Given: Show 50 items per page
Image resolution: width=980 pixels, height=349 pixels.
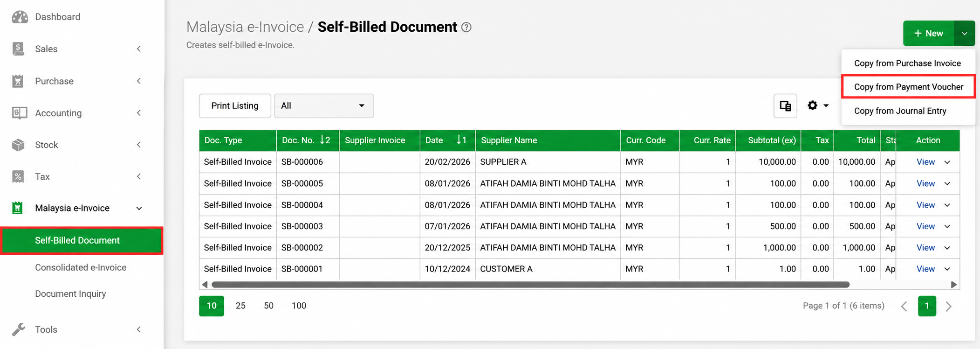Looking at the screenshot, I should pyautogui.click(x=268, y=306).
